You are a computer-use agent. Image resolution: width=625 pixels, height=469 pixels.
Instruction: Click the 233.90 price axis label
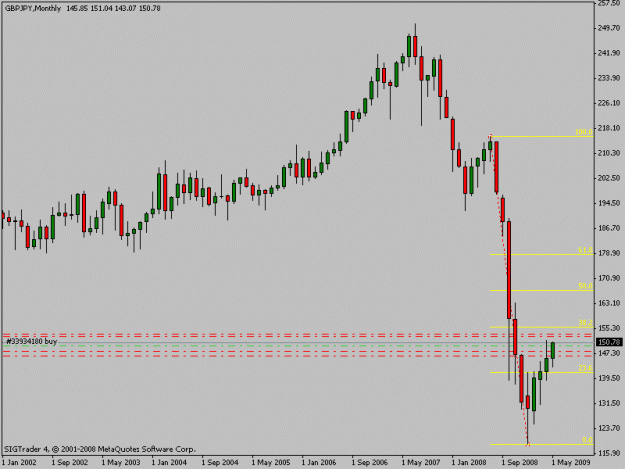tap(609, 78)
